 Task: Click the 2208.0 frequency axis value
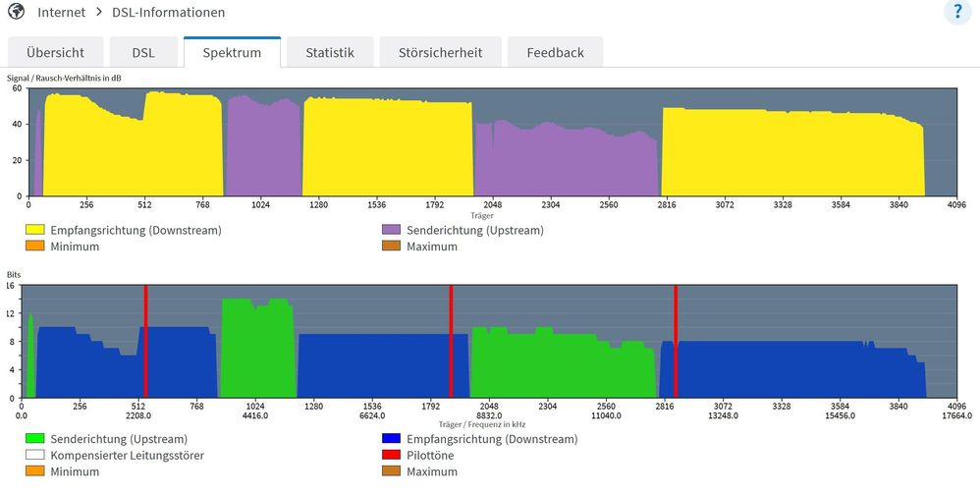pos(138,415)
